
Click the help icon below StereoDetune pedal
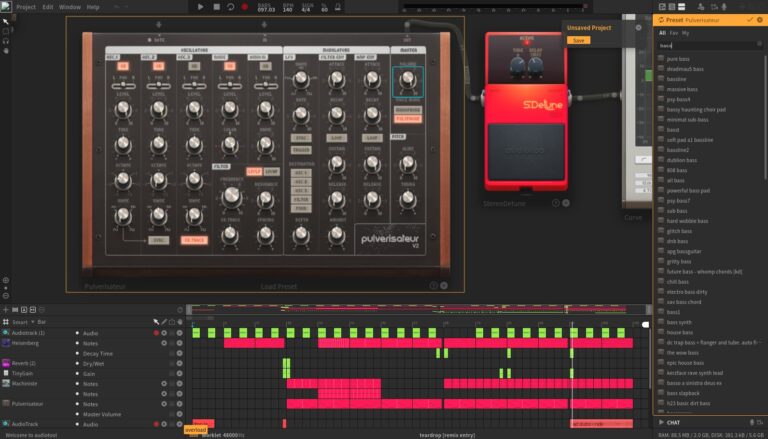click(x=556, y=203)
